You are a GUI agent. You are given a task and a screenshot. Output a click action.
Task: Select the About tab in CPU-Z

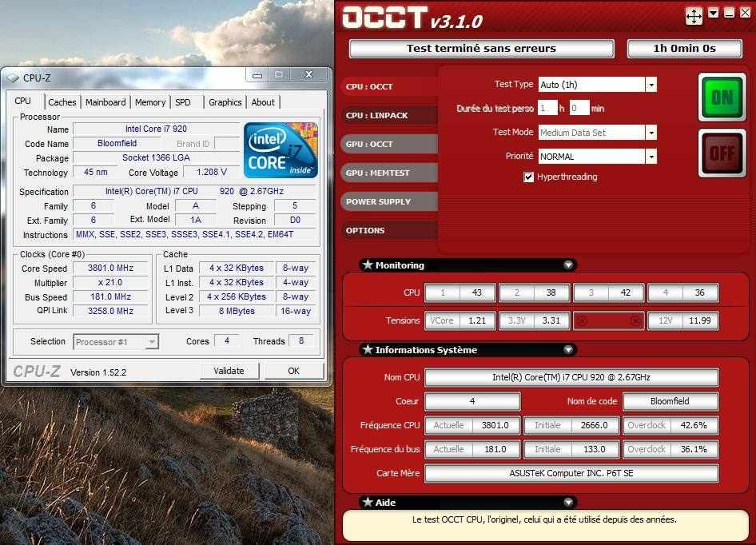click(263, 102)
